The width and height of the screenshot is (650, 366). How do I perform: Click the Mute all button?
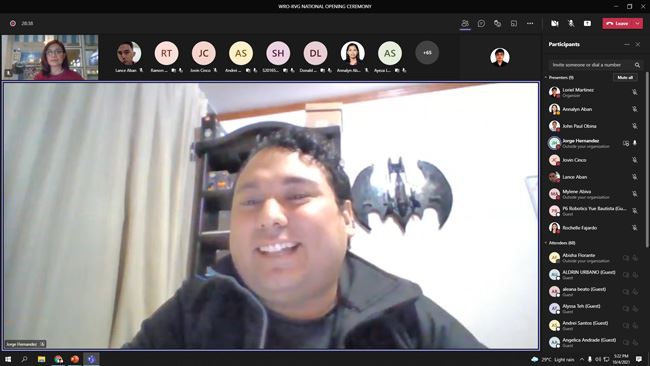[x=625, y=78]
